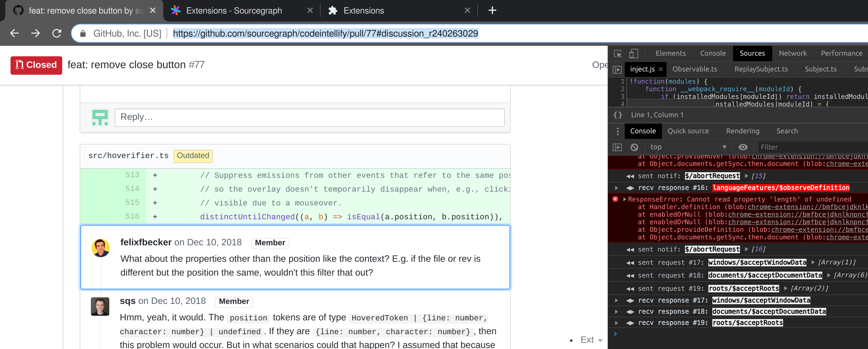This screenshot has width=868, height=349.
Task: Close the GitHub pull request tab
Action: (153, 11)
